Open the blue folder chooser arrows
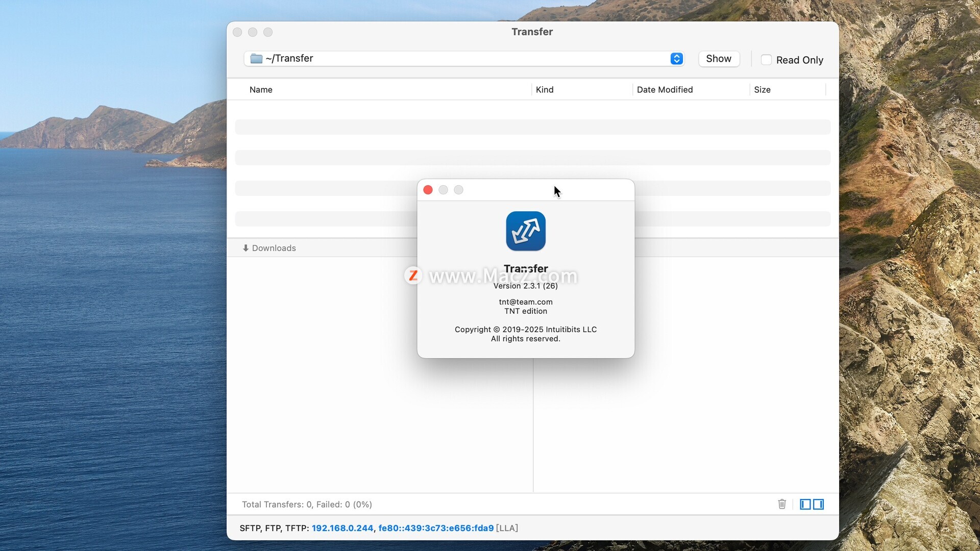The width and height of the screenshot is (980, 551). pos(676,59)
